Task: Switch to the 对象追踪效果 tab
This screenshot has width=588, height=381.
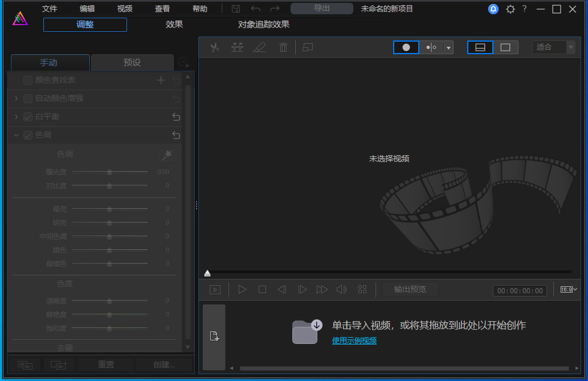Action: (264, 25)
